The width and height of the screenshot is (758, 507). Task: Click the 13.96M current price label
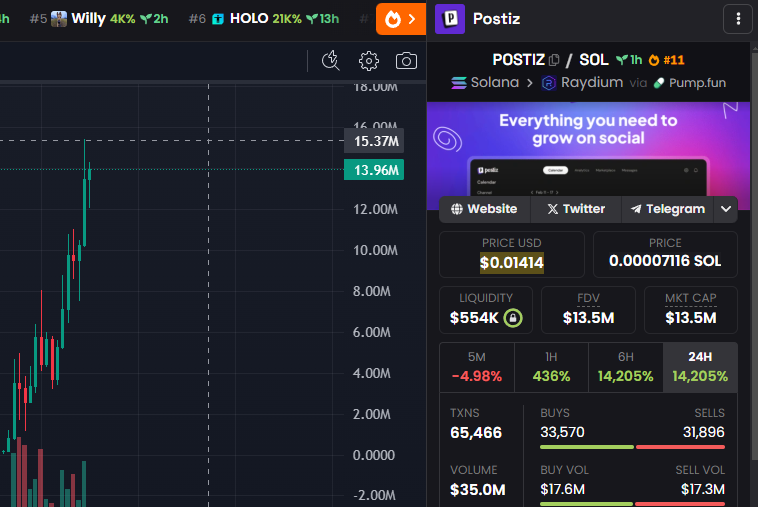point(374,170)
